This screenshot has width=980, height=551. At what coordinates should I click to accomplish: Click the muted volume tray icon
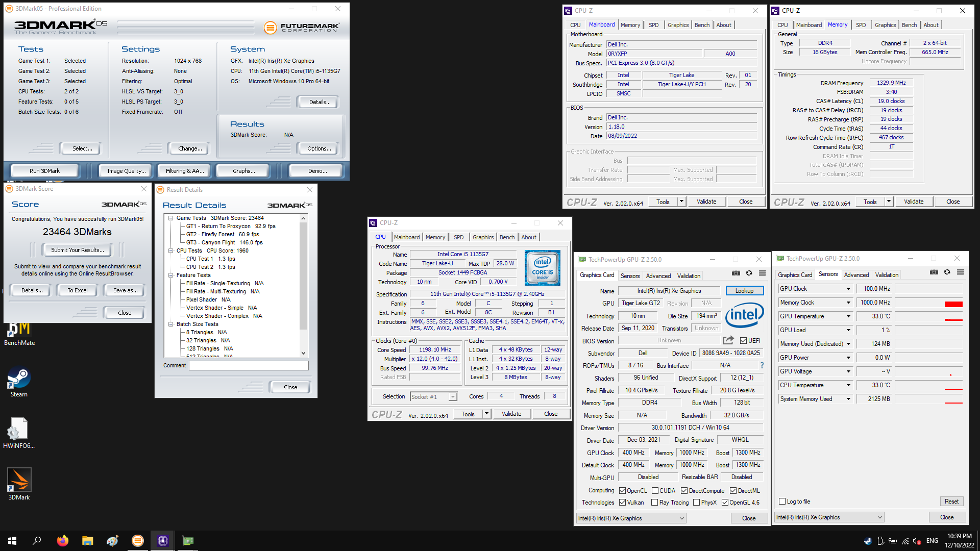[x=917, y=541]
